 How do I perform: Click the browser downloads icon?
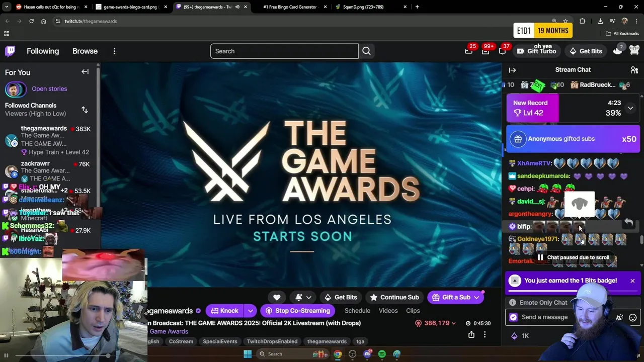[600, 21]
